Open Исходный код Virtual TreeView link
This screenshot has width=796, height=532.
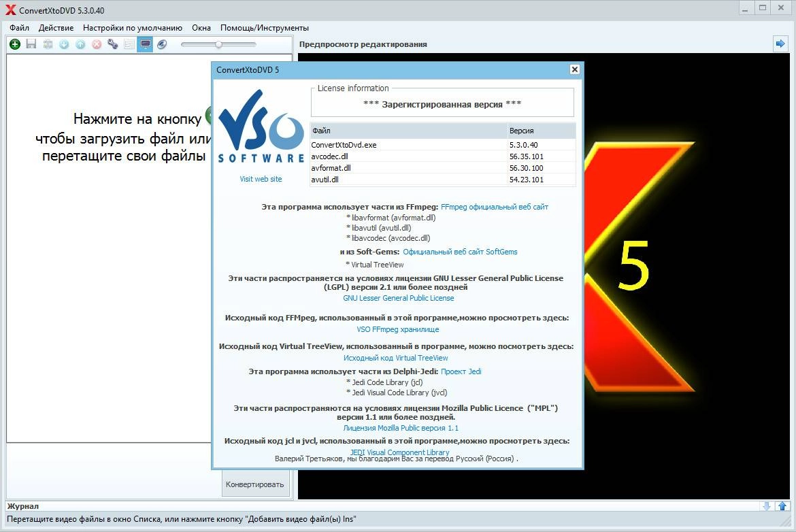(x=396, y=358)
